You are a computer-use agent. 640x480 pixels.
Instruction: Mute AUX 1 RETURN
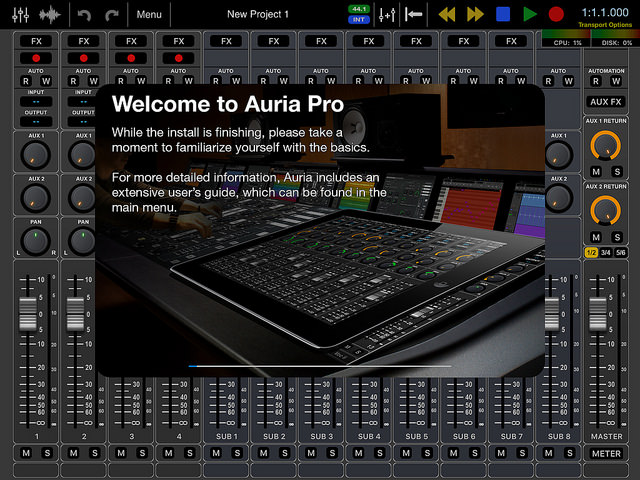coord(596,171)
